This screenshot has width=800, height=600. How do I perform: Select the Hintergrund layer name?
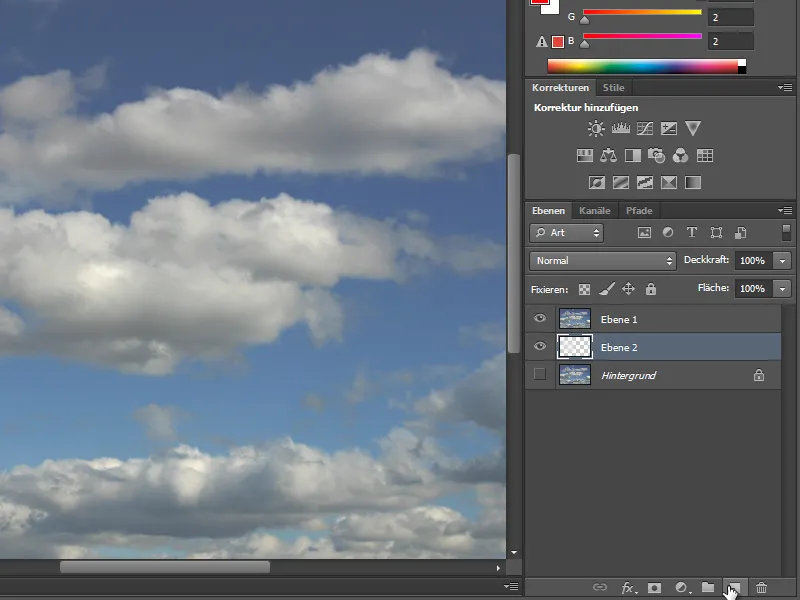[629, 376]
